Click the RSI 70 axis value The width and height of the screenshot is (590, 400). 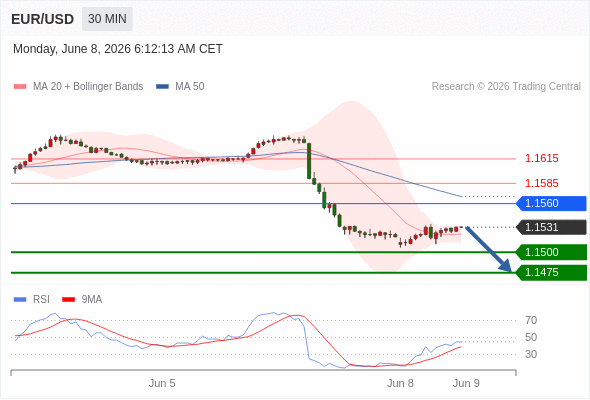[x=531, y=321]
